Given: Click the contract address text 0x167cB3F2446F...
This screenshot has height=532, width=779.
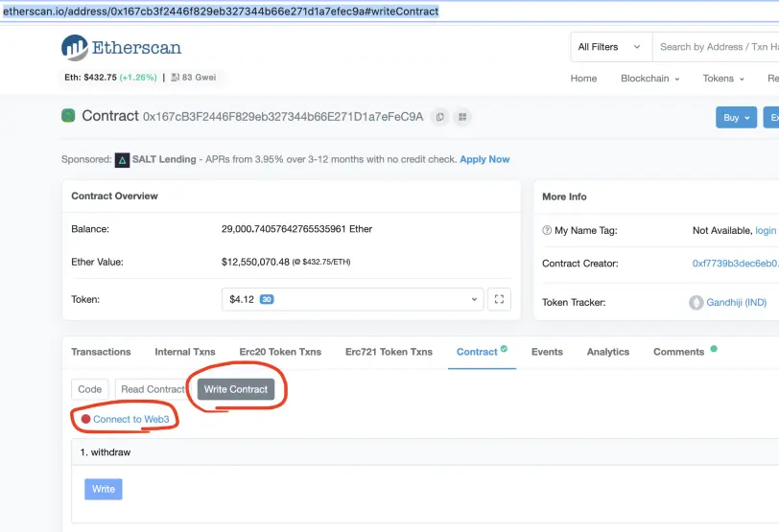Looking at the screenshot, I should click(x=283, y=117).
